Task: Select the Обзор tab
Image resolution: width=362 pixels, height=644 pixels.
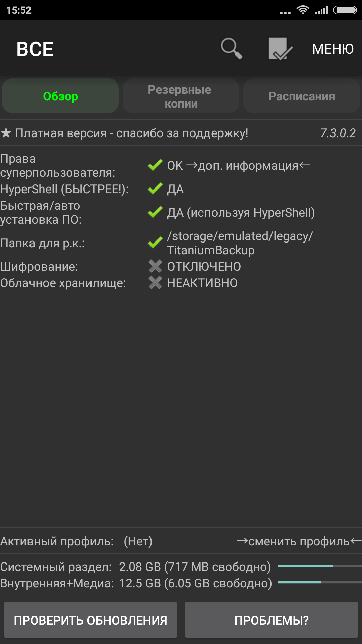Action: click(60, 96)
